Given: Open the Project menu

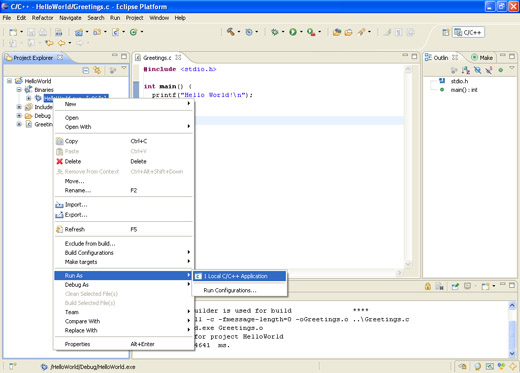Looking at the screenshot, I should 134,18.
